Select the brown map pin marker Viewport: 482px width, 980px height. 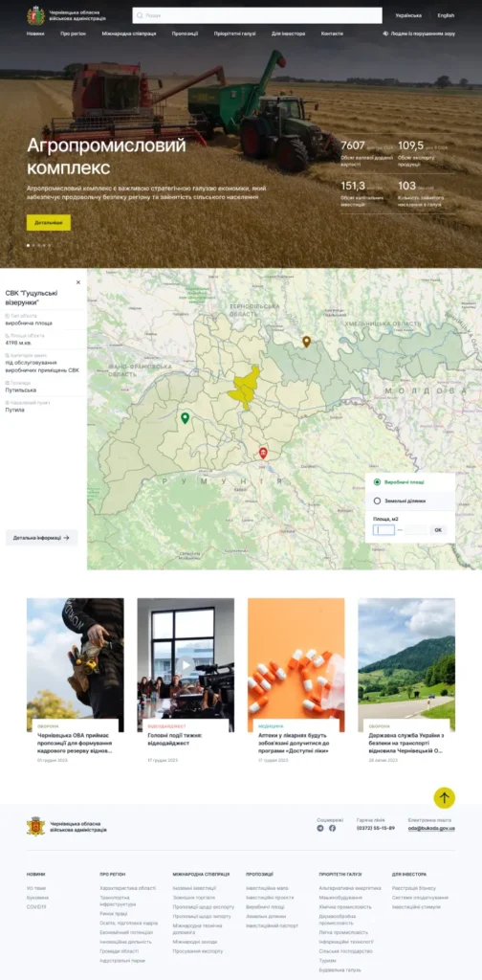coord(307,342)
